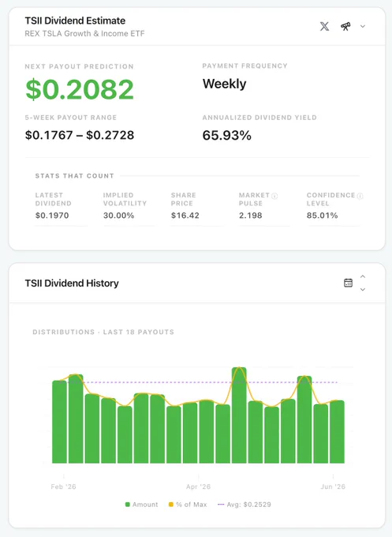The width and height of the screenshot is (392, 537).
Task: Click the payout range $0.1767 – $0.2728
Action: [x=80, y=135]
